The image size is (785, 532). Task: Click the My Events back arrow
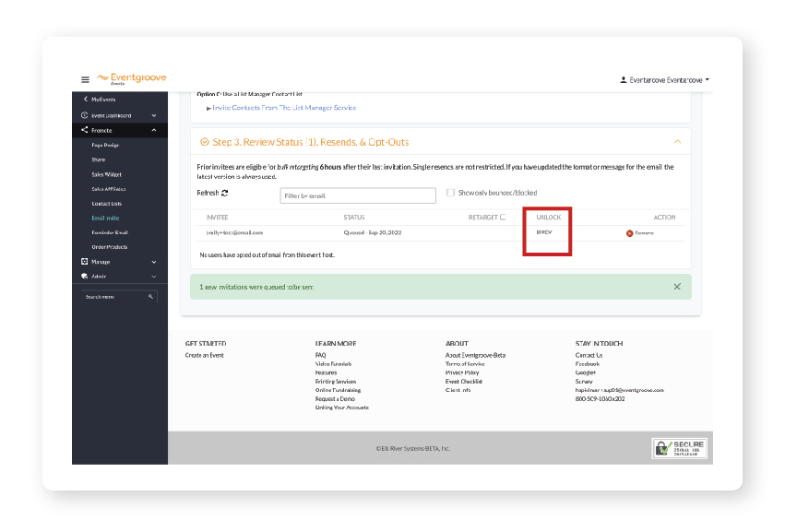(x=86, y=99)
